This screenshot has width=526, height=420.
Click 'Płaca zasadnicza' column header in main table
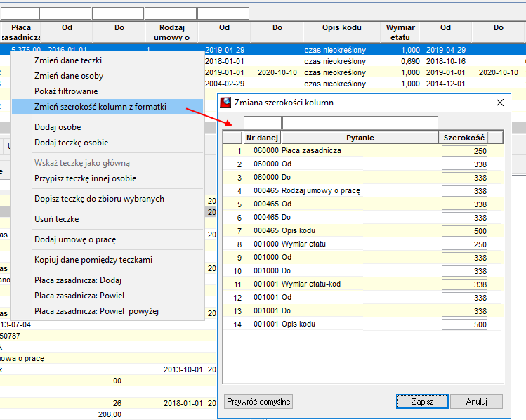[21, 32]
